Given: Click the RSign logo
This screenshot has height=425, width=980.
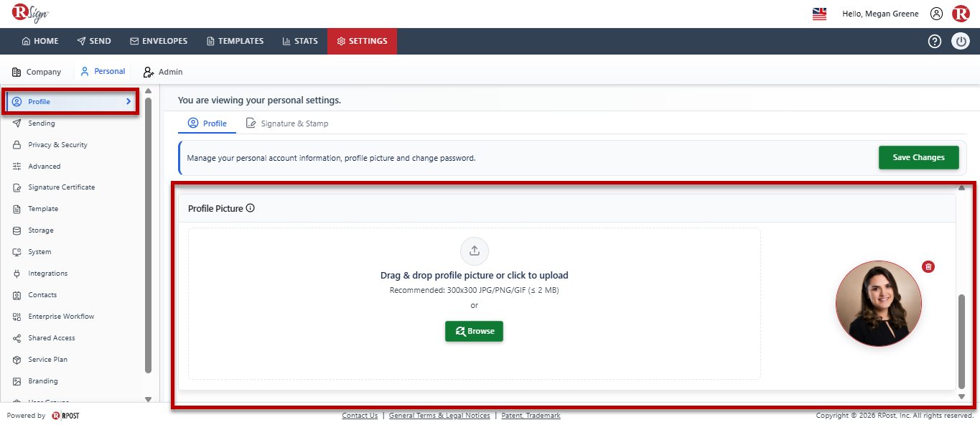Looking at the screenshot, I should (x=31, y=13).
